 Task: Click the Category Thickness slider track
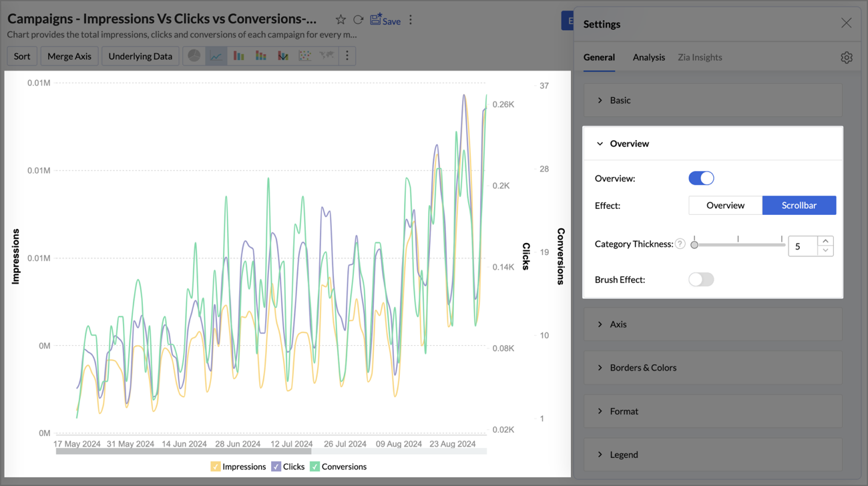(x=738, y=245)
